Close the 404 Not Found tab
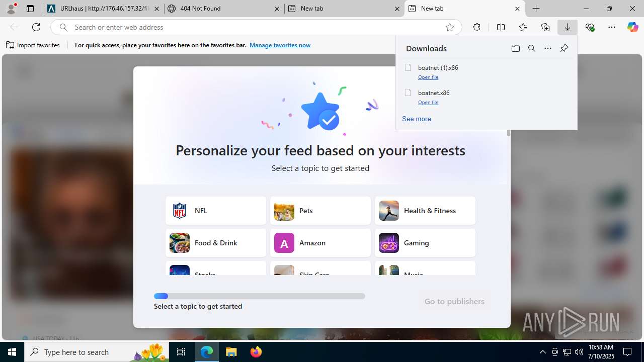Viewport: 644px width, 362px height. point(277,9)
